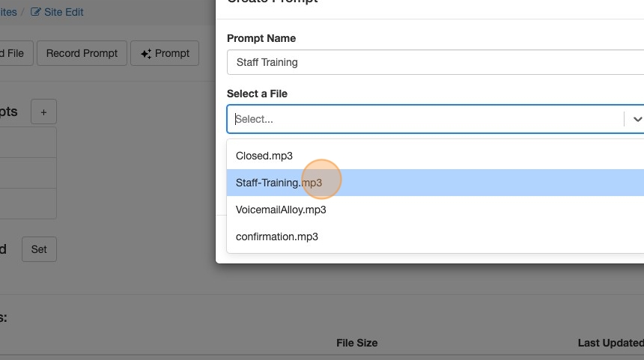Open the Record Prompt button
This screenshot has width=644, height=360.
point(82,53)
